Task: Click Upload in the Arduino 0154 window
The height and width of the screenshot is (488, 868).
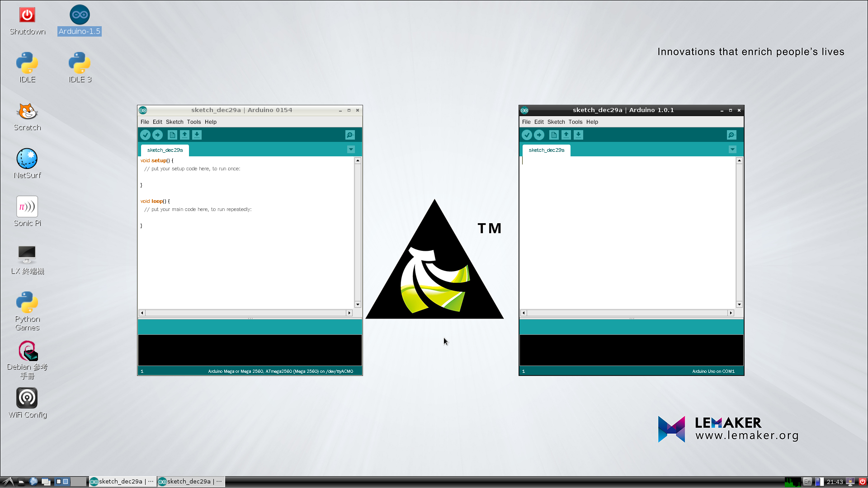Action: [x=157, y=135]
